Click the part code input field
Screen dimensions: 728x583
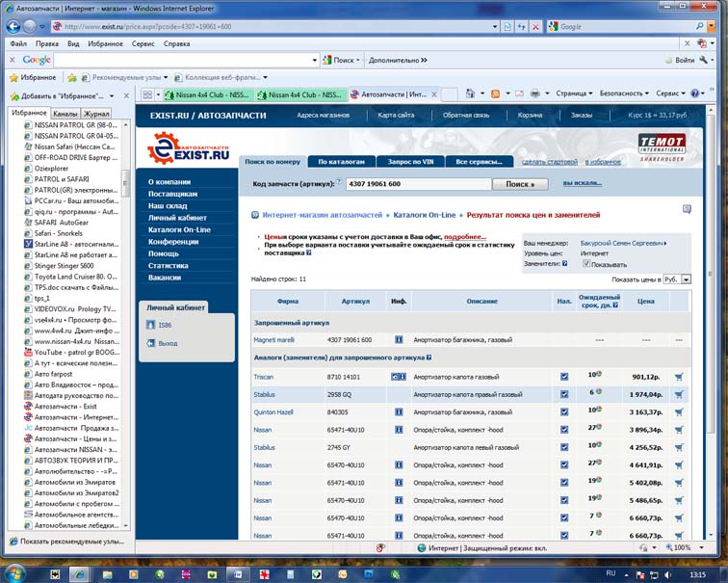point(418,184)
